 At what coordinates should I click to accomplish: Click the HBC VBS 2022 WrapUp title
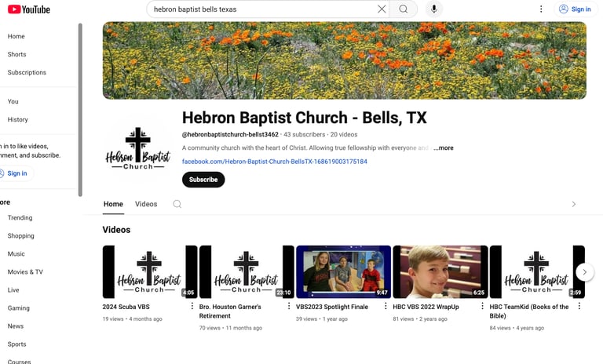point(426,307)
